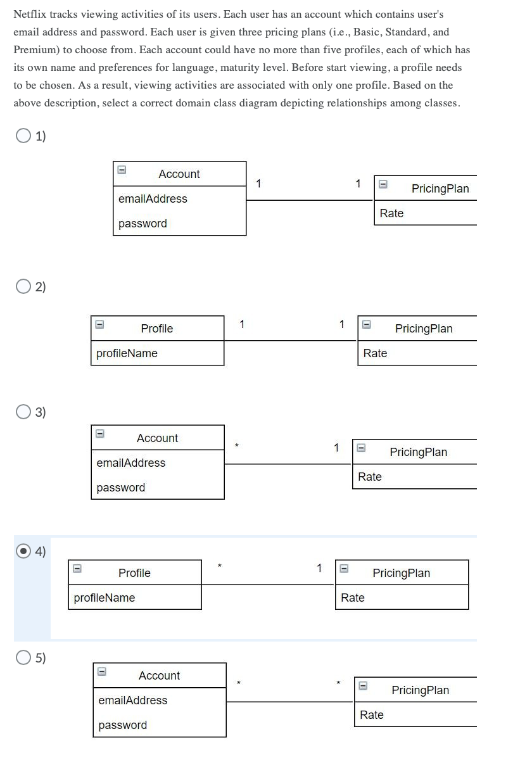
Task: Collapse the Profile class in option 2
Action: point(99,323)
